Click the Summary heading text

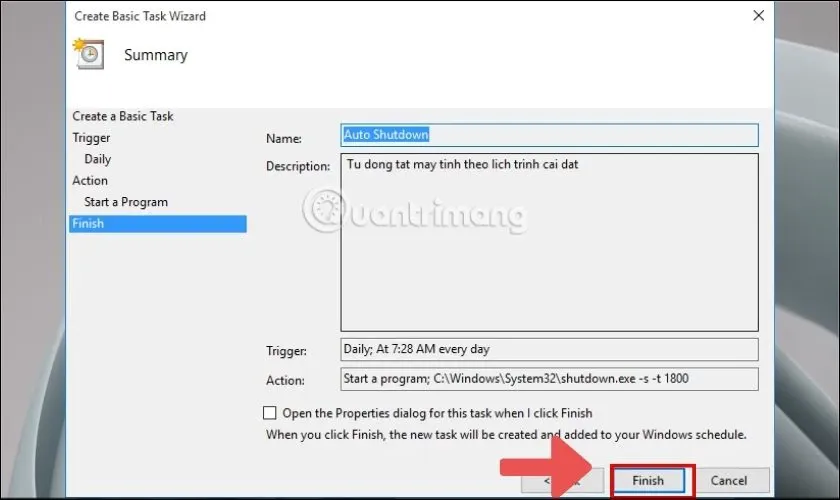coord(155,55)
